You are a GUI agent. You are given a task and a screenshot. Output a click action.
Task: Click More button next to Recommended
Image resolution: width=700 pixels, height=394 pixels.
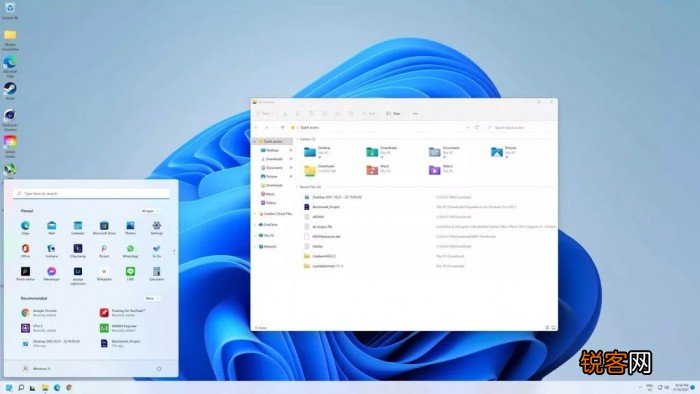coord(152,298)
